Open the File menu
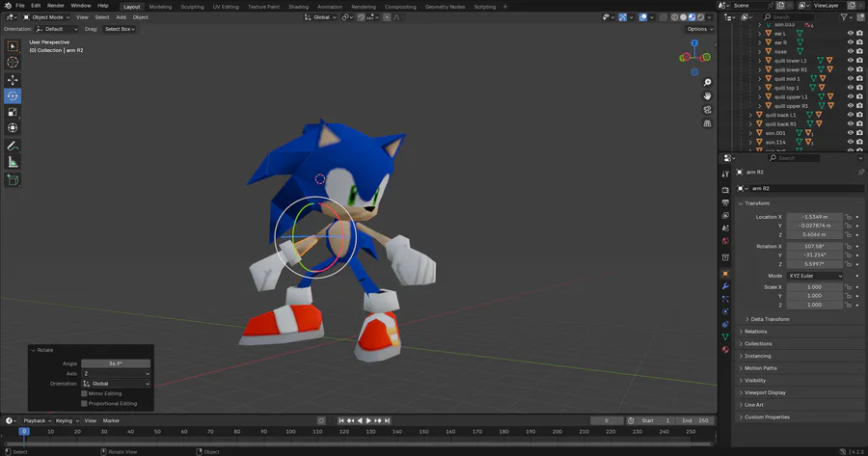 click(x=20, y=6)
